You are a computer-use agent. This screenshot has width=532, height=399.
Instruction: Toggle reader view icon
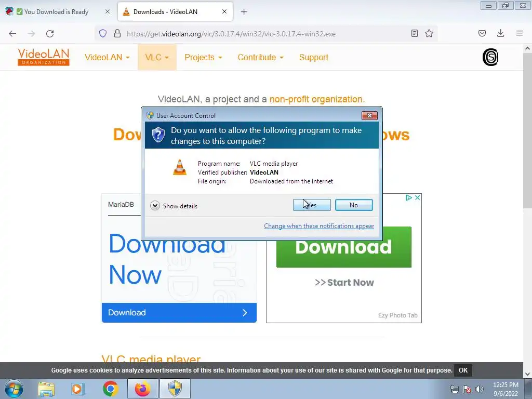tap(414, 33)
